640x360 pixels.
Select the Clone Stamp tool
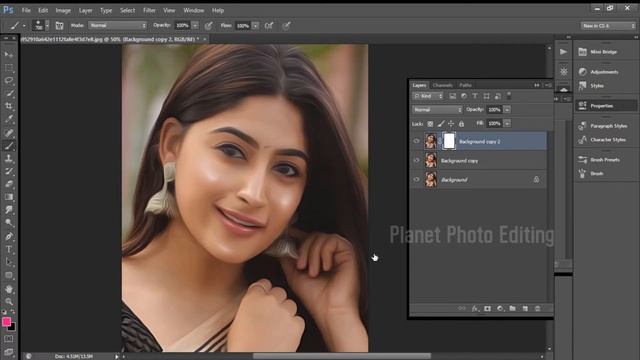coord(9,158)
